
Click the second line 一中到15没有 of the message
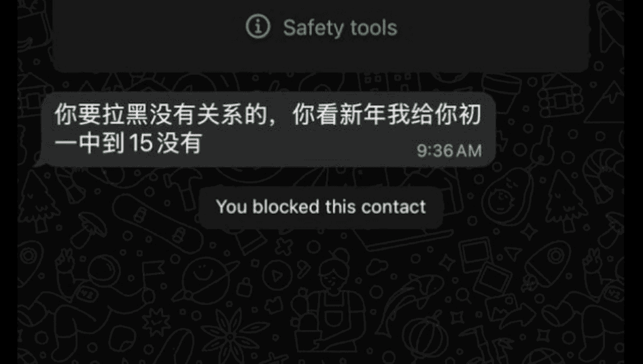click(x=128, y=143)
